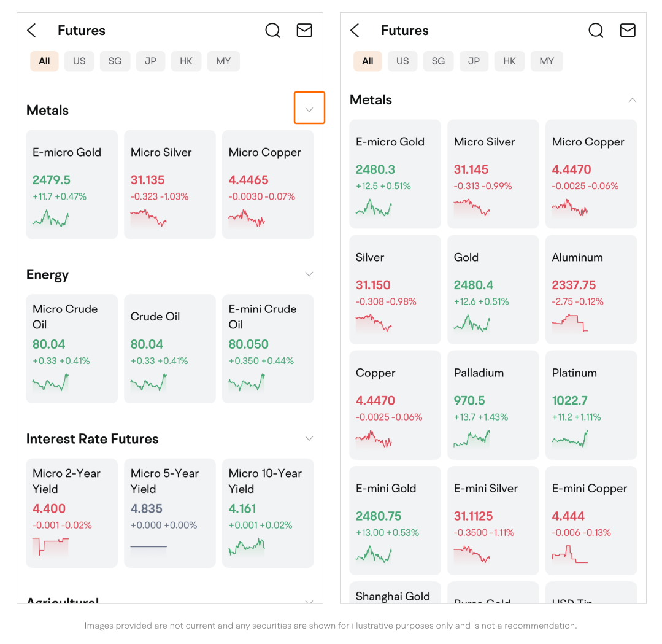662x644 pixels.
Task: Open the Micro 10-Year Yield card
Action: (267, 513)
